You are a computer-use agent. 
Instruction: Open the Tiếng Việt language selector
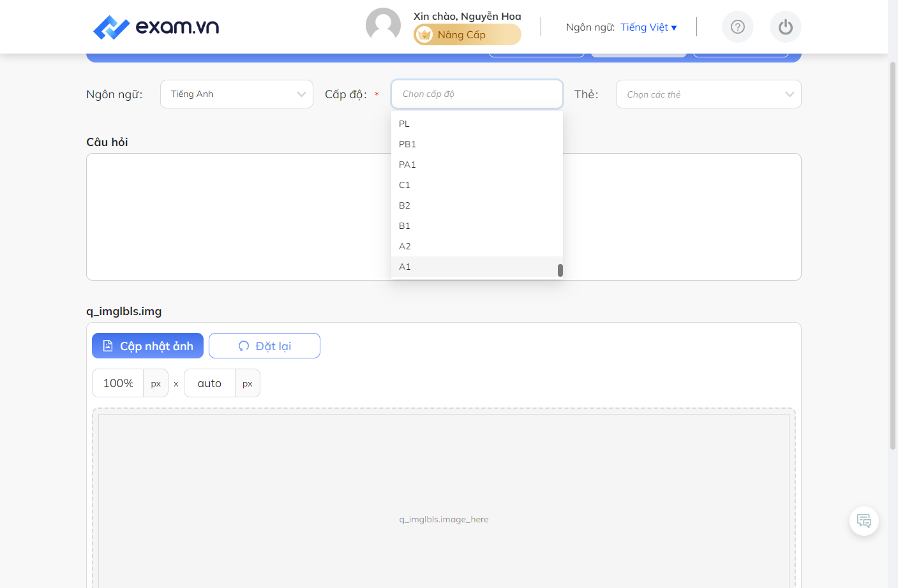(648, 27)
